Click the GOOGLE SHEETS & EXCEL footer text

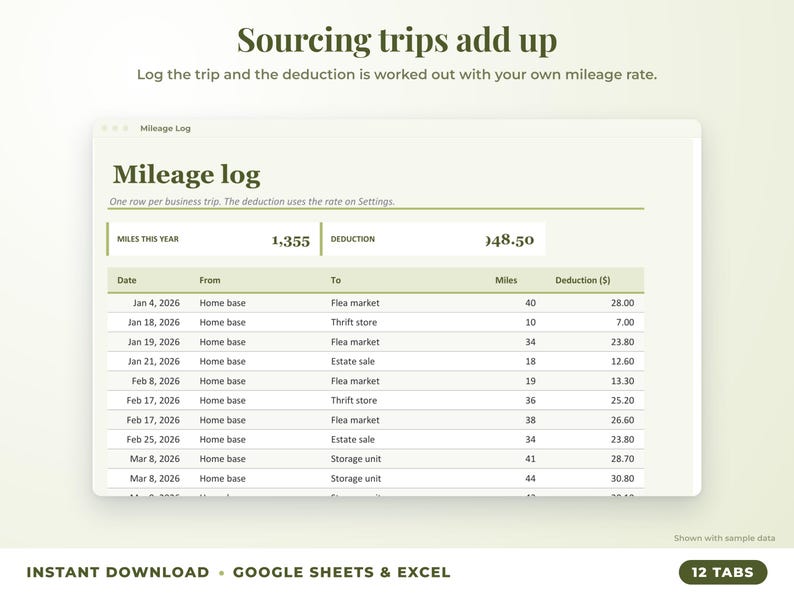341,572
